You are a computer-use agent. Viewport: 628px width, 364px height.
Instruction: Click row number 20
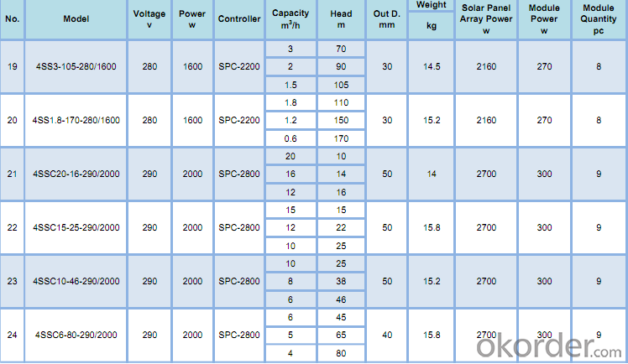(12, 121)
